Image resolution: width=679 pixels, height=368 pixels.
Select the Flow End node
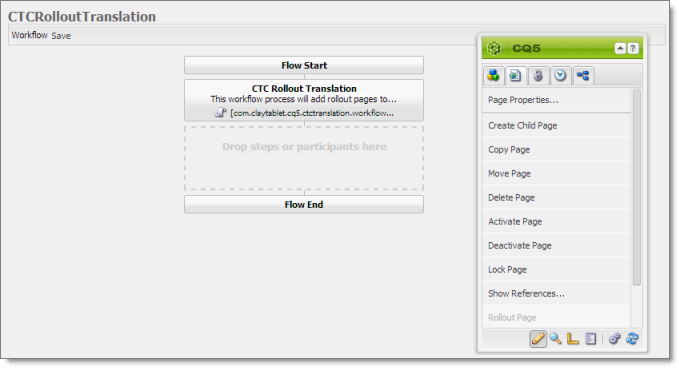[x=304, y=204]
